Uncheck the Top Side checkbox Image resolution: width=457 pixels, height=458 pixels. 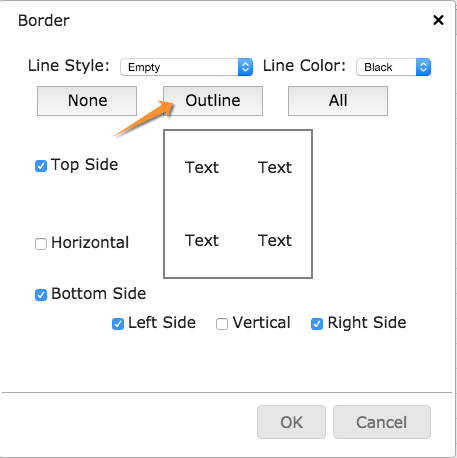tap(41, 166)
